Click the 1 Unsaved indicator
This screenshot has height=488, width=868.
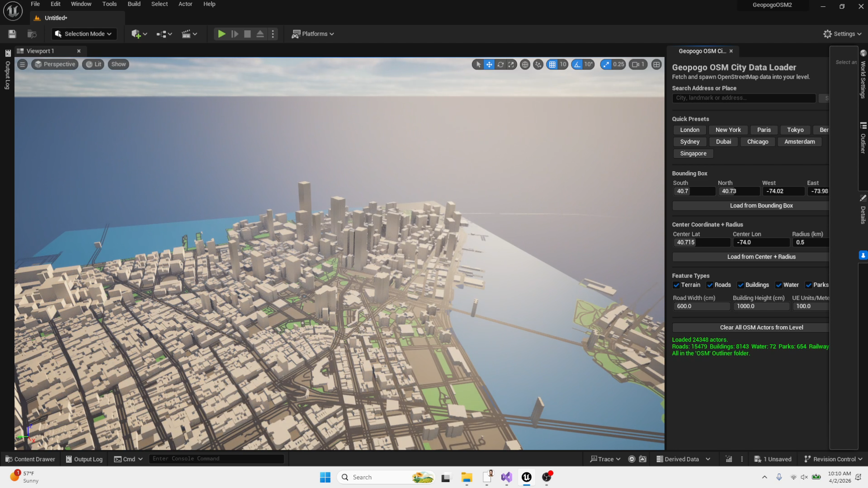[x=773, y=459]
